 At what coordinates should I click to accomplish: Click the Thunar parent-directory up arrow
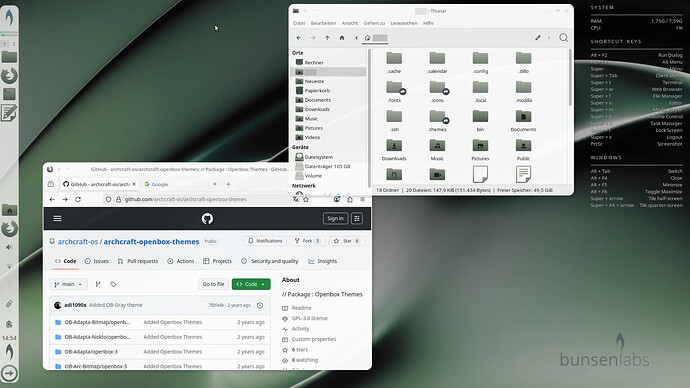tap(327, 38)
